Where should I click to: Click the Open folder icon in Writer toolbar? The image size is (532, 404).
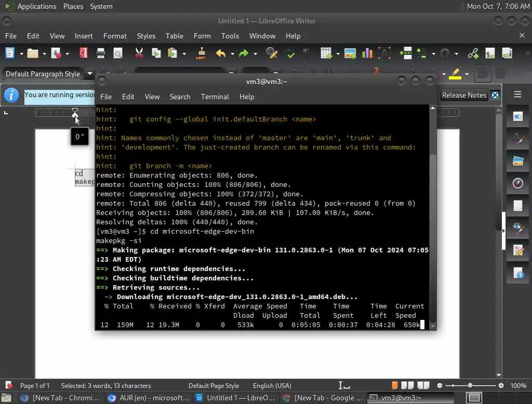(x=33, y=53)
